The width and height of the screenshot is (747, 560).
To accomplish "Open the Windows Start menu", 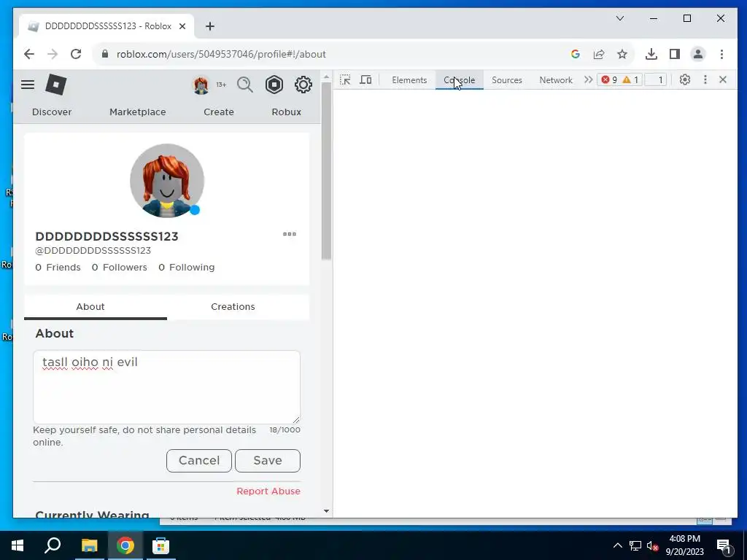I will click(18, 545).
